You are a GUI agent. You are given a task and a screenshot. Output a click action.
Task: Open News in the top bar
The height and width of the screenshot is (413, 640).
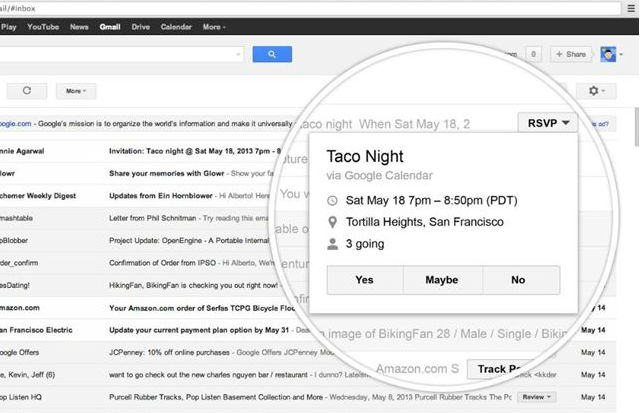tap(79, 27)
